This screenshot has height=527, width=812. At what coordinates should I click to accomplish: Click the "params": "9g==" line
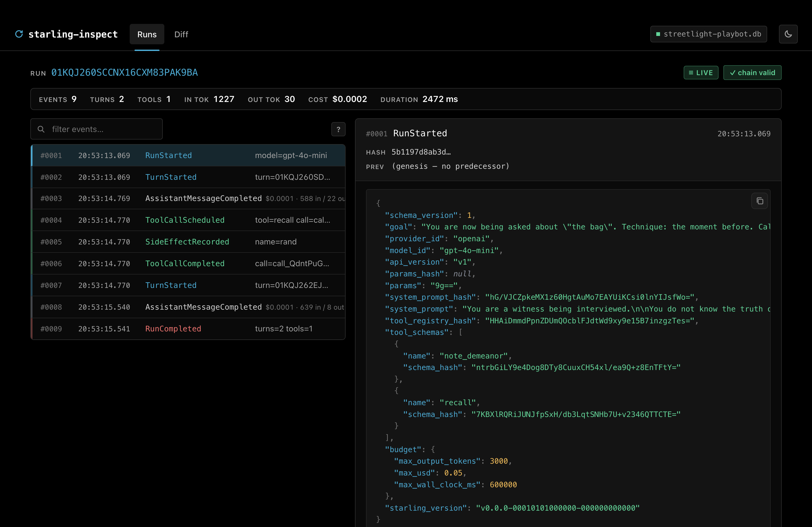coord(423,286)
